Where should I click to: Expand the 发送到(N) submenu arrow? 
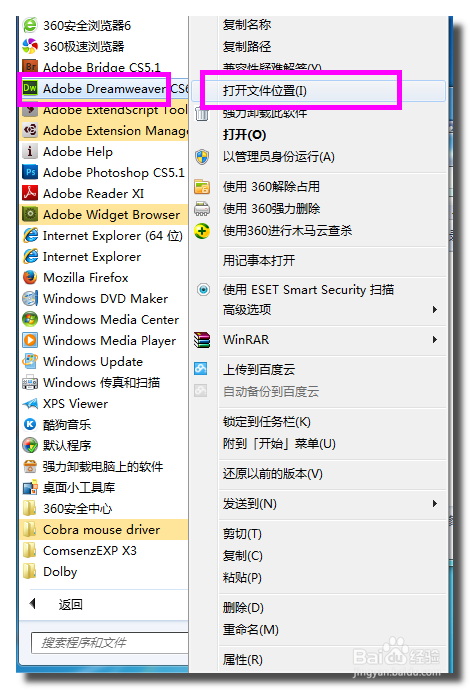coord(434,503)
